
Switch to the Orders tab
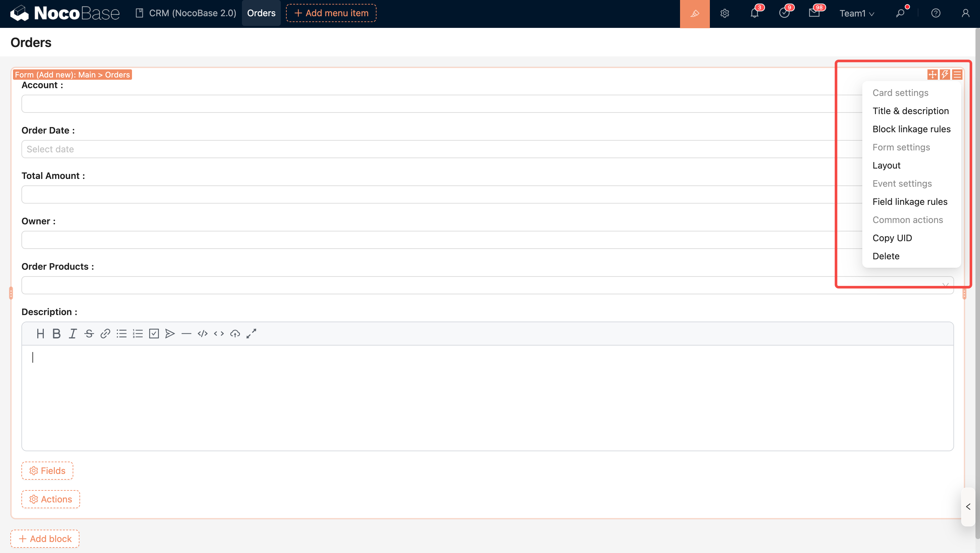(261, 13)
